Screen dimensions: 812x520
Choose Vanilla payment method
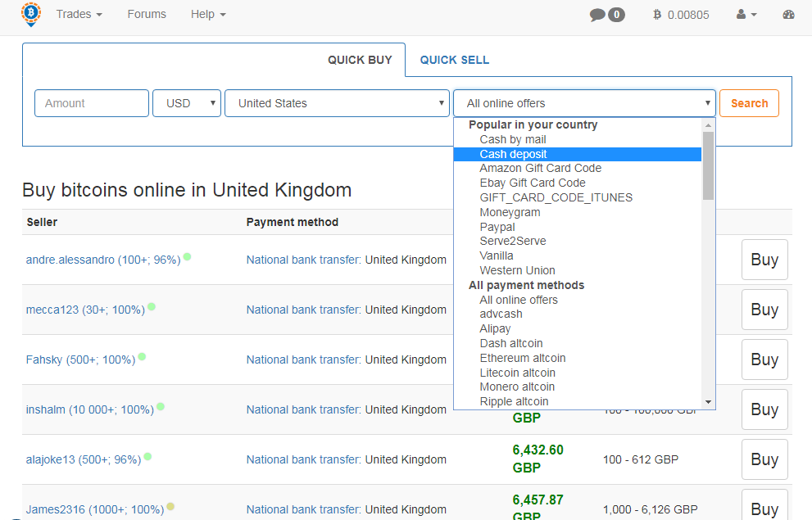[578, 255]
